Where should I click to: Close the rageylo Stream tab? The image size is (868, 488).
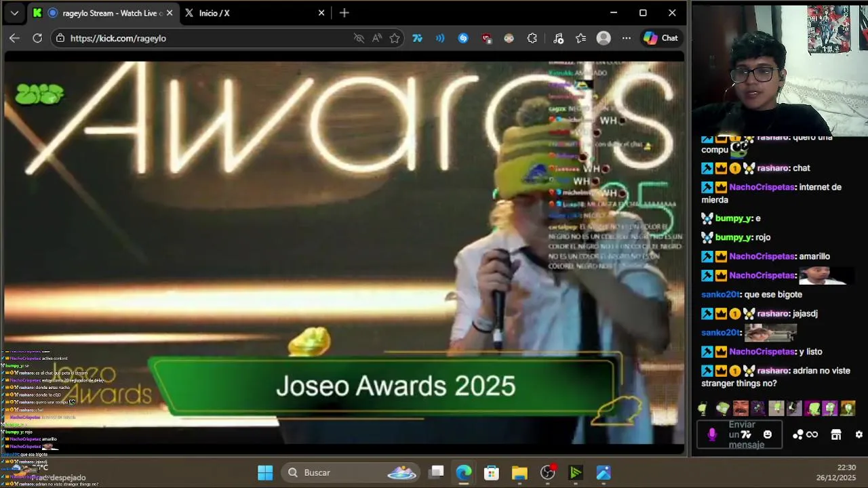170,13
